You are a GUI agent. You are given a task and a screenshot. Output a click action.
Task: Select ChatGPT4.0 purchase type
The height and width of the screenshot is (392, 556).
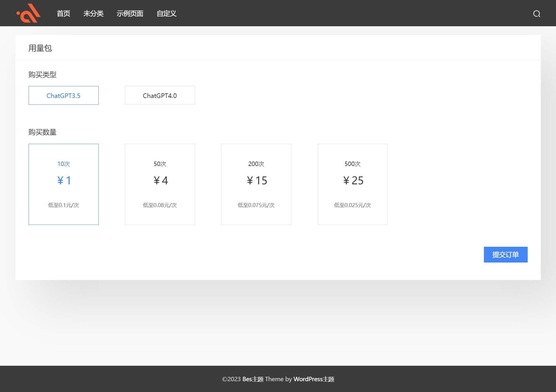click(x=160, y=95)
